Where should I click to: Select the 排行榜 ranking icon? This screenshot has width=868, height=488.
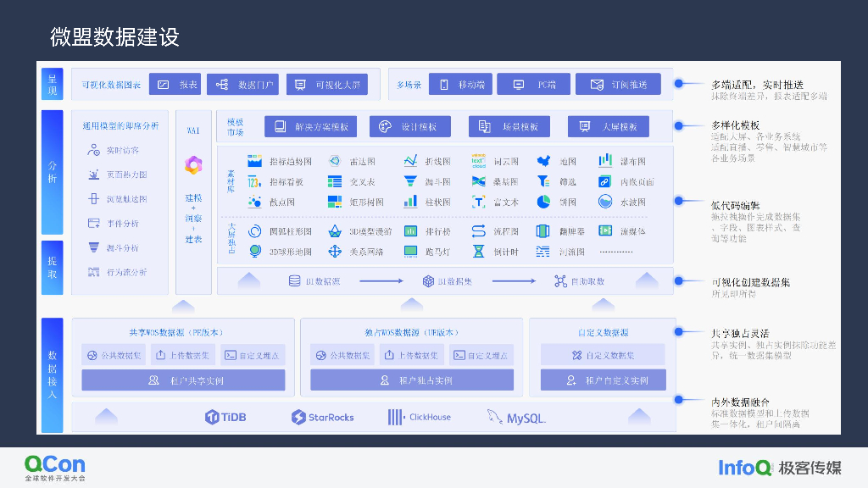pyautogui.click(x=410, y=230)
